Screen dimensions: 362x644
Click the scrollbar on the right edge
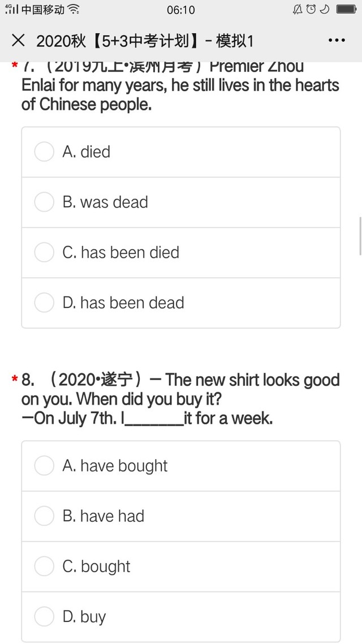(360, 235)
